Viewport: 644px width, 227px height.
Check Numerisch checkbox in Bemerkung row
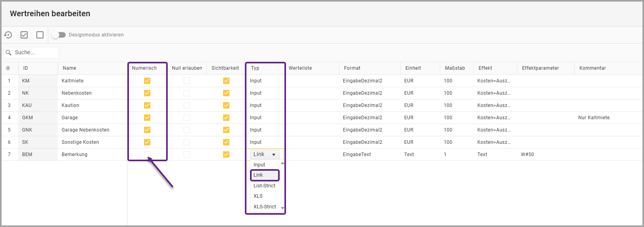(x=147, y=155)
